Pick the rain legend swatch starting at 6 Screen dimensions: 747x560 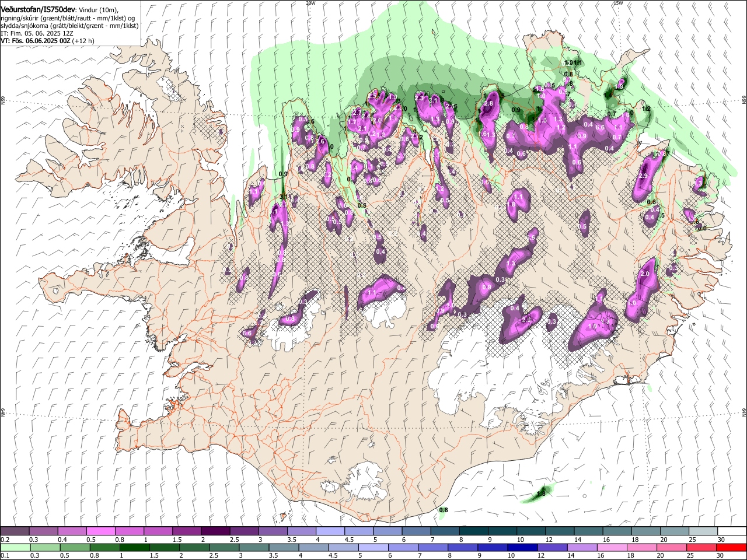click(403, 547)
